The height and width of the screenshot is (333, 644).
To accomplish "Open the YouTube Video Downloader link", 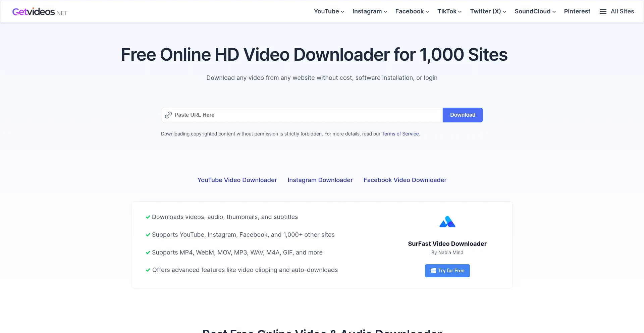I will click(x=237, y=180).
